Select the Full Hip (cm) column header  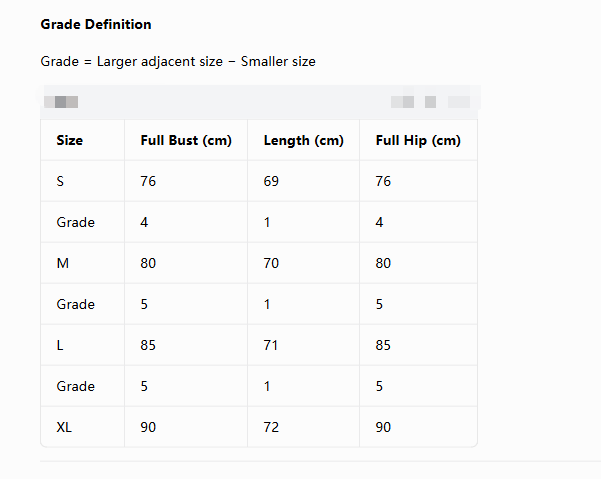tap(418, 141)
